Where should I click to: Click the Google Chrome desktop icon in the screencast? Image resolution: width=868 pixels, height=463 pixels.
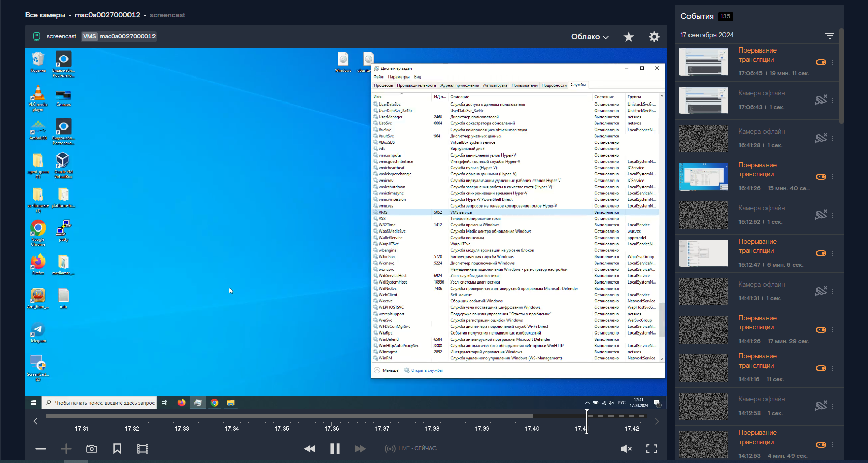coord(38,234)
